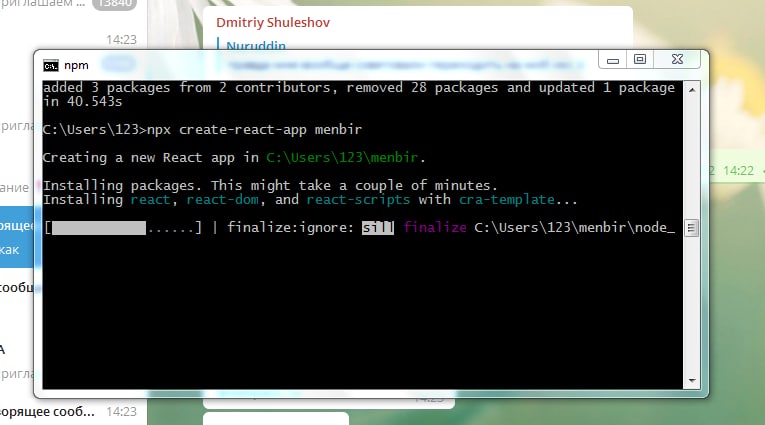The image size is (765, 425).
Task: Click the console scrollbar down arrow
Action: point(692,381)
